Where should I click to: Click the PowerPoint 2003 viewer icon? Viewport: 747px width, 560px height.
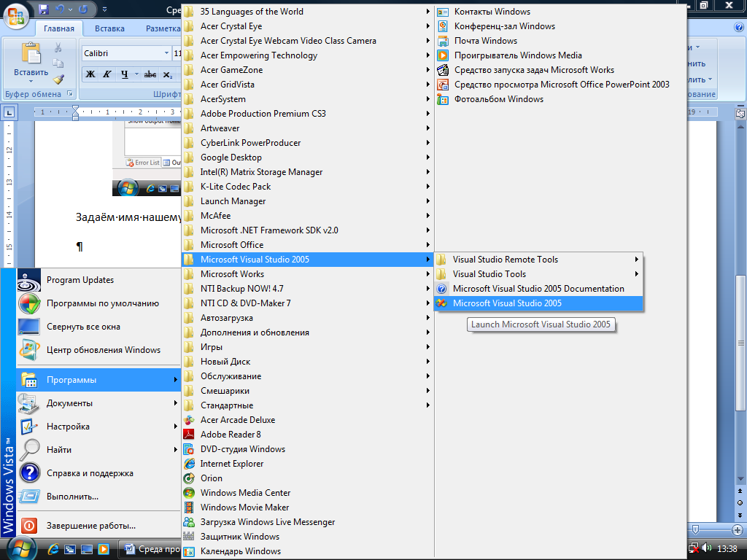coord(443,85)
